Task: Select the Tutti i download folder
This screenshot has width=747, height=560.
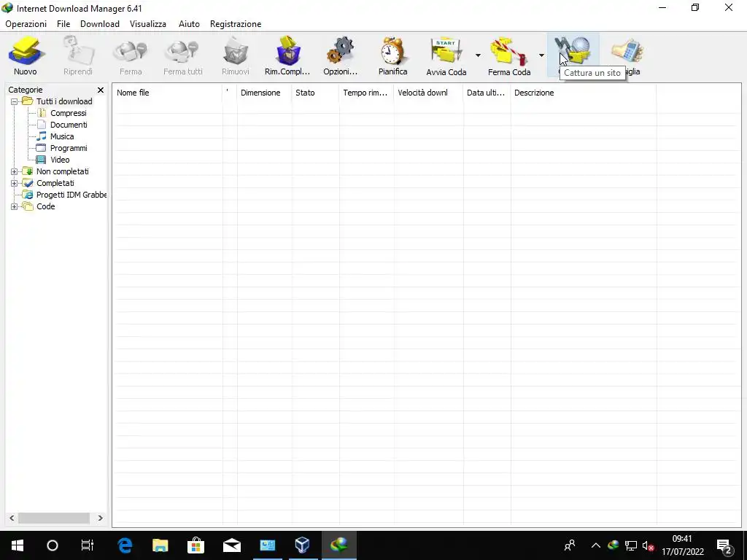Action: tap(64, 101)
